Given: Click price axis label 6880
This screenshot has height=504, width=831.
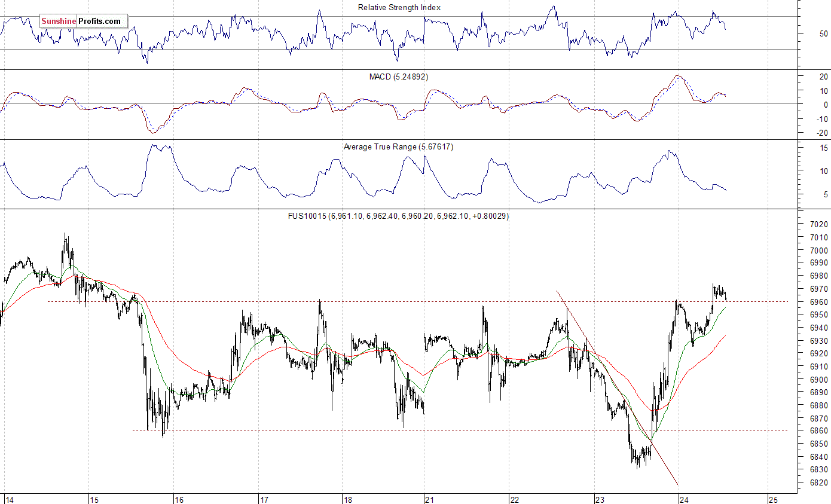Looking at the screenshot, I should click(819, 405).
